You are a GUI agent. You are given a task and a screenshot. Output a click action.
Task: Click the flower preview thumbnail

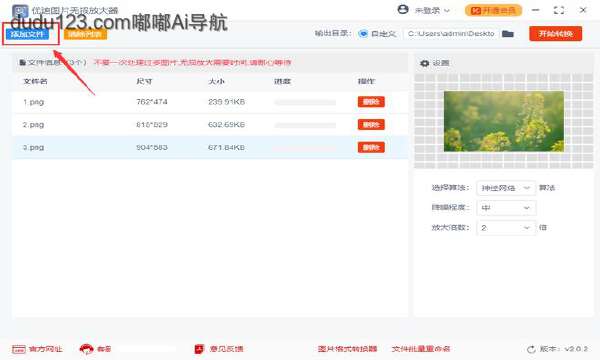coord(504,121)
